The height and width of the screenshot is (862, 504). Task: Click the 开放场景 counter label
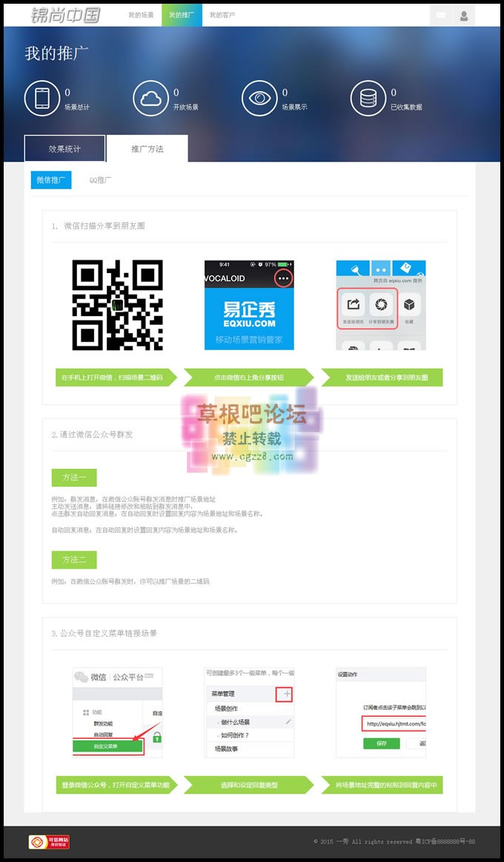[x=185, y=108]
